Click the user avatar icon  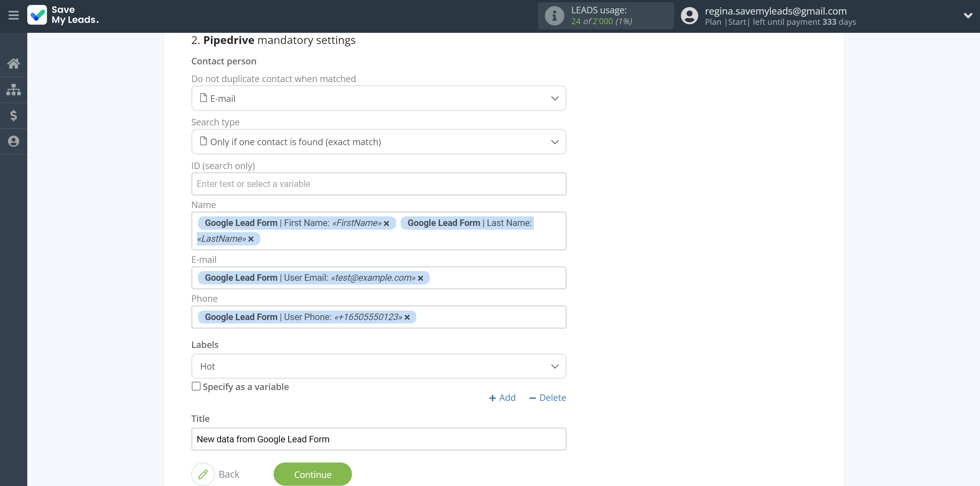coord(689,16)
